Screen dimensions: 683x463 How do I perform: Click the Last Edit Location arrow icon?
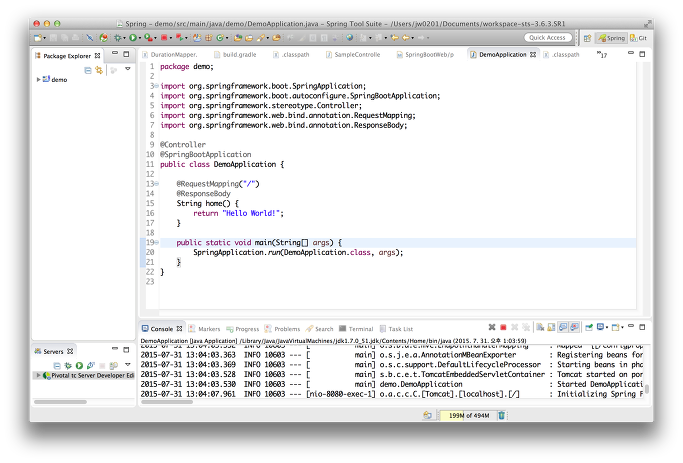[x=395, y=38]
